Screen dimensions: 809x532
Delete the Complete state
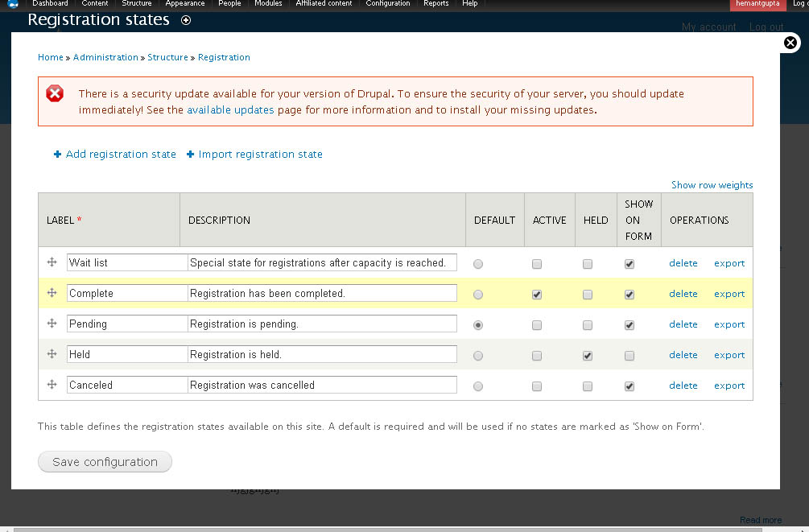(683, 294)
